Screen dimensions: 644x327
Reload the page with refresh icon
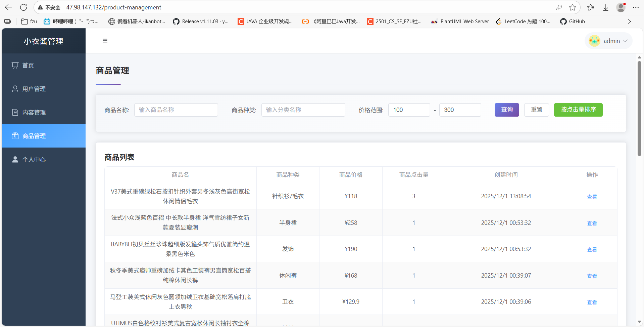click(x=23, y=7)
